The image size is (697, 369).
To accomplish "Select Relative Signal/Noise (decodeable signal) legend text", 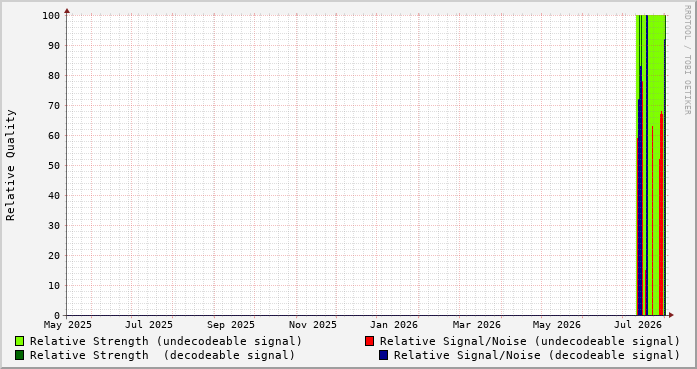I will pyautogui.click(x=537, y=355).
